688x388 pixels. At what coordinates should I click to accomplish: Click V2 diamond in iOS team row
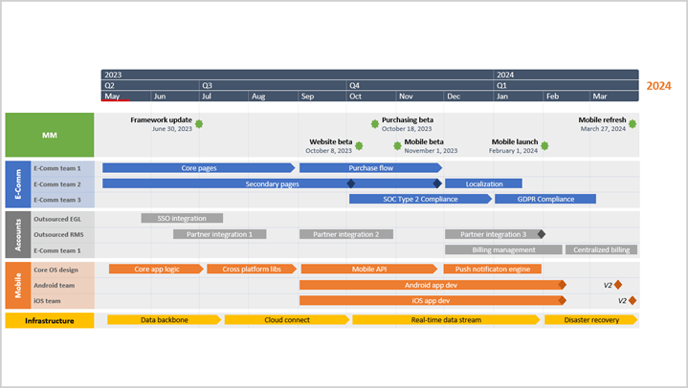pos(632,301)
